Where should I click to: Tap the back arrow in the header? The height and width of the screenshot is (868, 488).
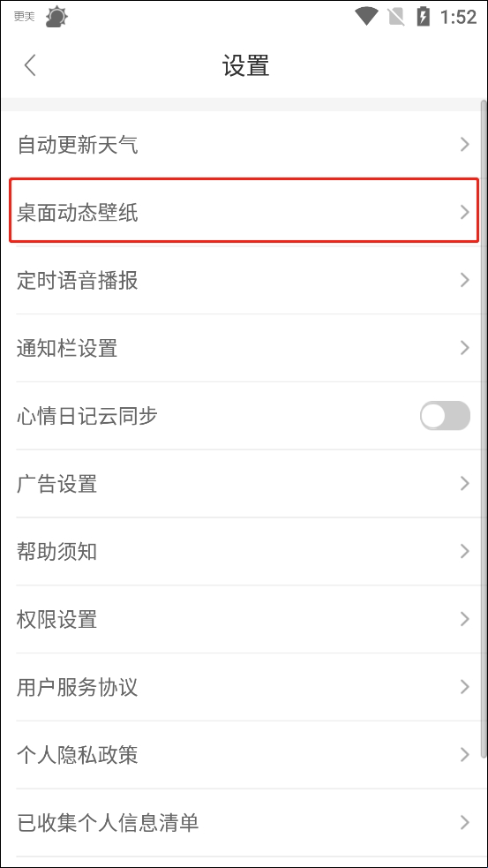30,65
